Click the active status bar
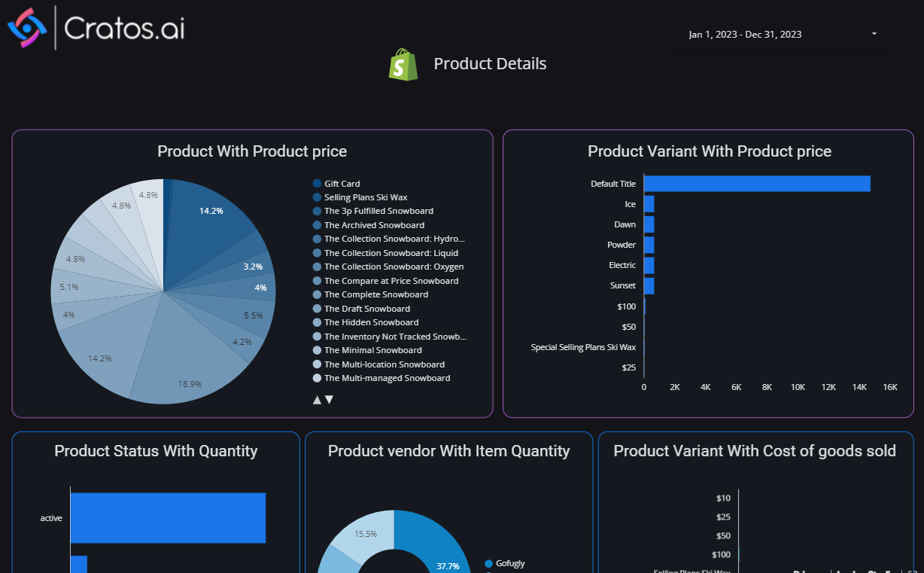 tap(168, 518)
